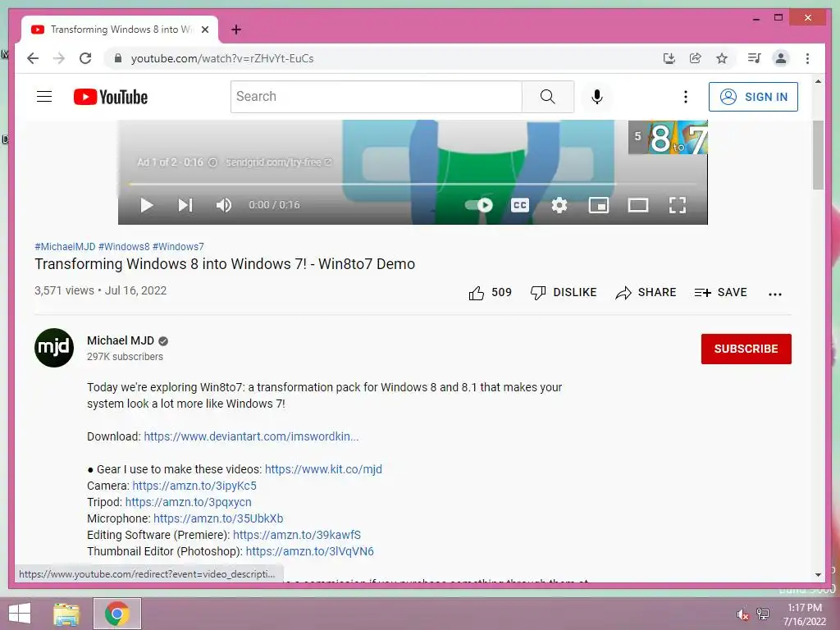Open Camera link amzn.to/3ipyKc5
Screen dimensions: 840x630
tap(194, 486)
